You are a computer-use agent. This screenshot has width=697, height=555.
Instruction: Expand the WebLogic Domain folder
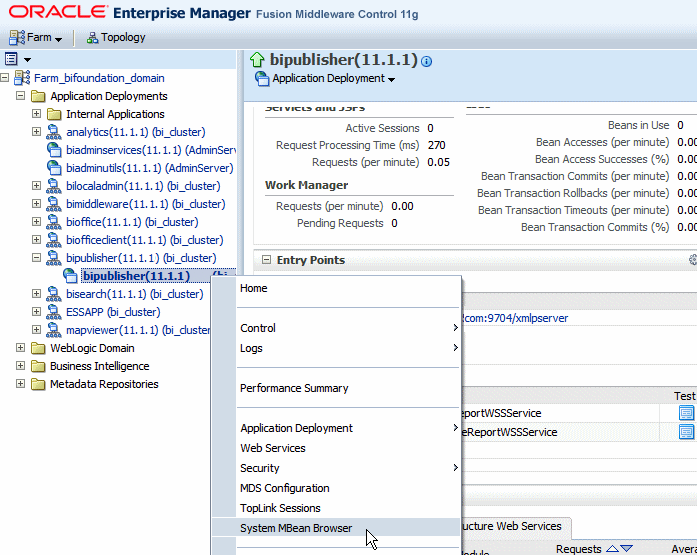pos(20,347)
